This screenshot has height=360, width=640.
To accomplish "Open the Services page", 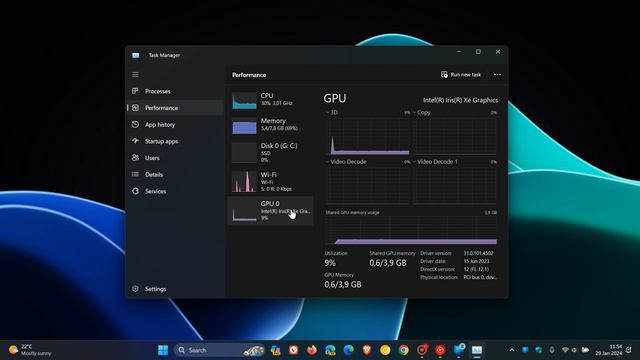I will click(176, 191).
